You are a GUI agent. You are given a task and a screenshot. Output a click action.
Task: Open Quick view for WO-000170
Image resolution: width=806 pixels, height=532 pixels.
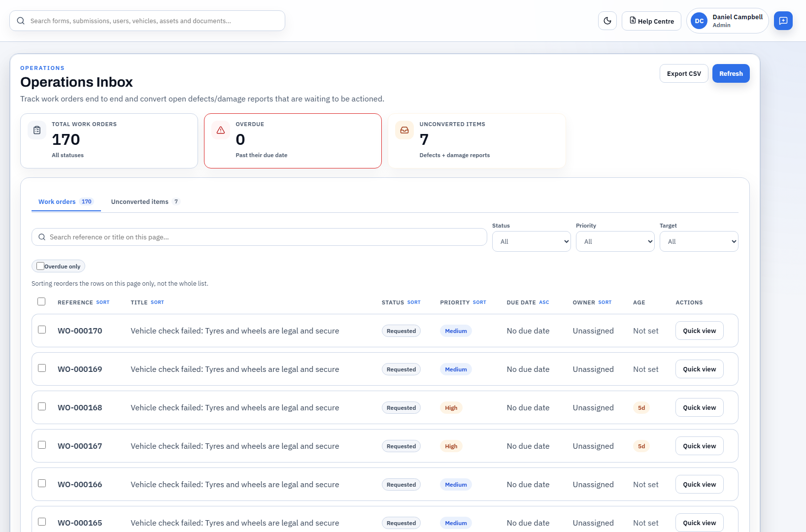click(699, 331)
